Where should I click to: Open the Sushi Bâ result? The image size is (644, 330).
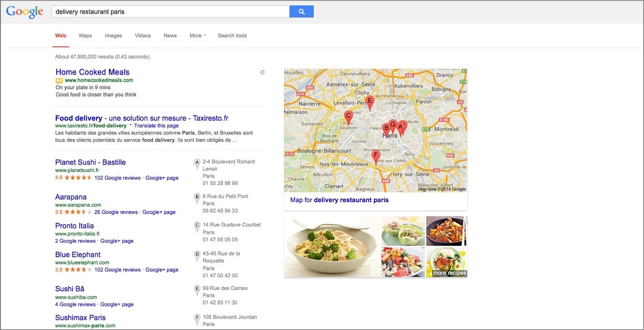coord(70,289)
